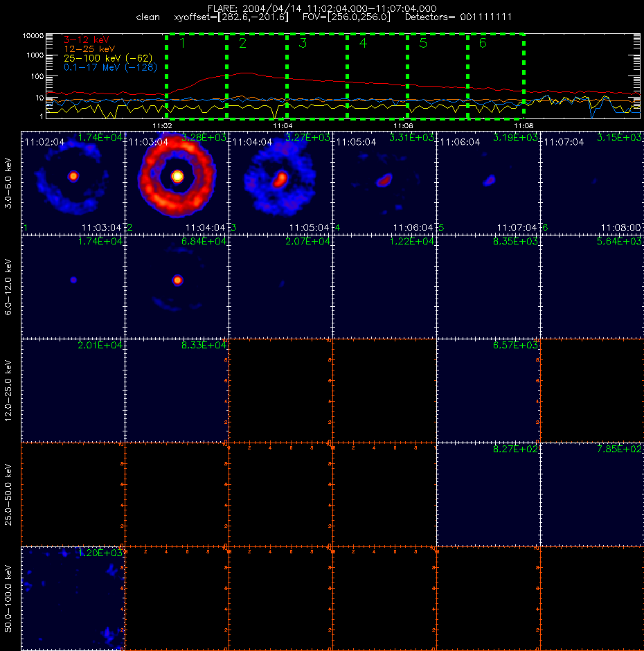The width and height of the screenshot is (644, 651).
Task: Open the 3.0-6.0 keV image starting 11:06:04
Action: pyautogui.click(x=488, y=183)
